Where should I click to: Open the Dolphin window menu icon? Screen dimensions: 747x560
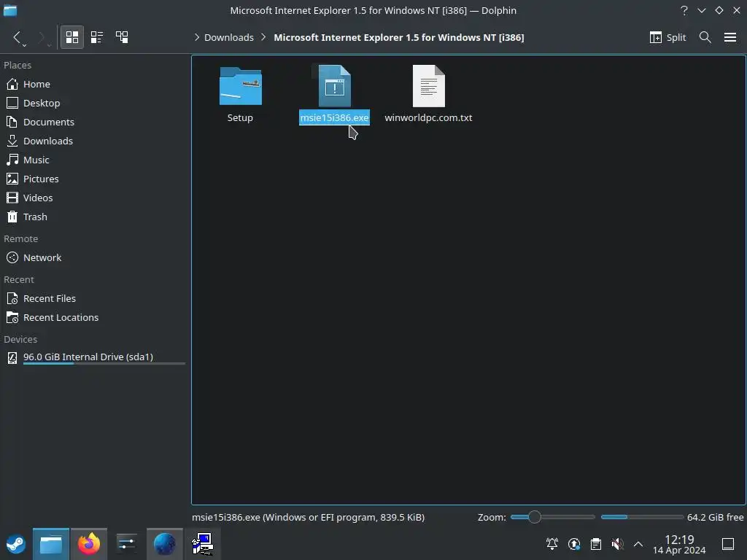pos(10,10)
